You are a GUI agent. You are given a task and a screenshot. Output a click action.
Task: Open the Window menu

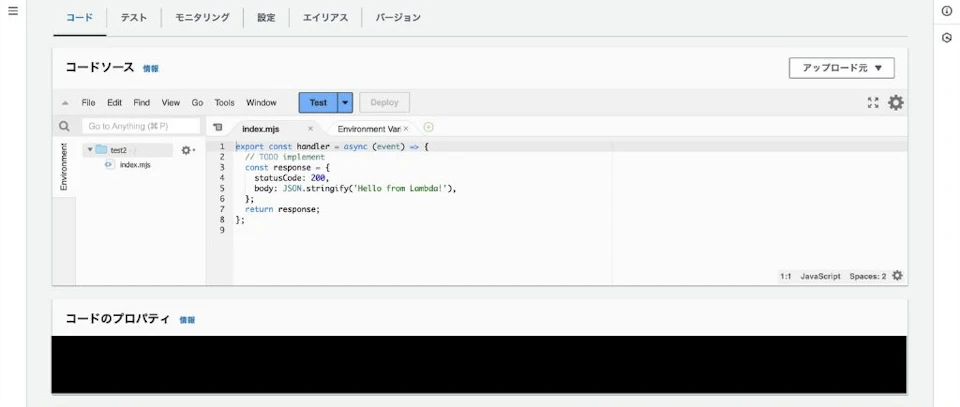(261, 103)
